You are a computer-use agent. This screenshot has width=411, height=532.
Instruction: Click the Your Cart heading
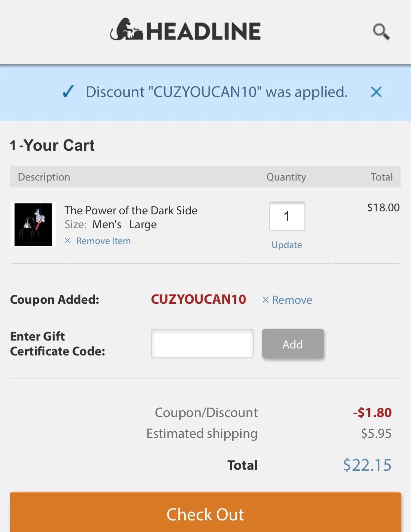(x=52, y=145)
